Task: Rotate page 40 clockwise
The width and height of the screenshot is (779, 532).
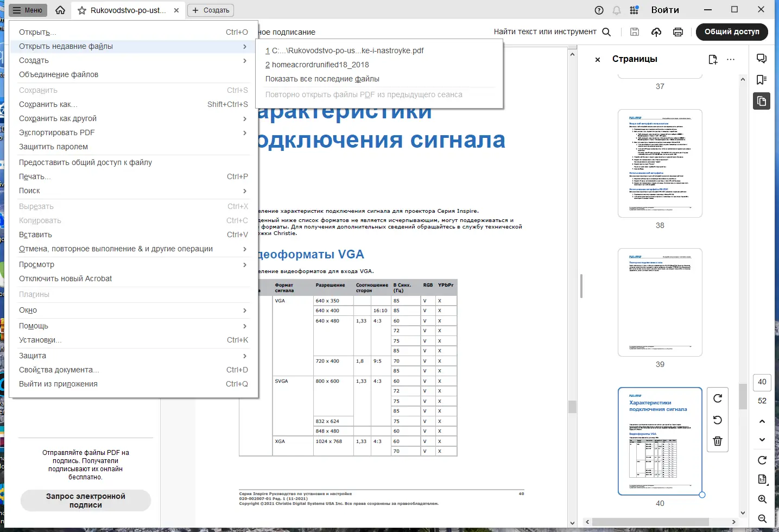Action: click(x=717, y=398)
